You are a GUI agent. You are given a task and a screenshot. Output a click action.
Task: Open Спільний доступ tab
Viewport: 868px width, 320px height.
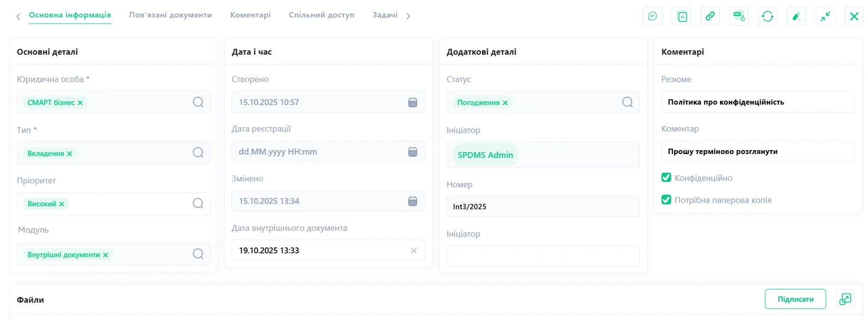[x=322, y=15]
